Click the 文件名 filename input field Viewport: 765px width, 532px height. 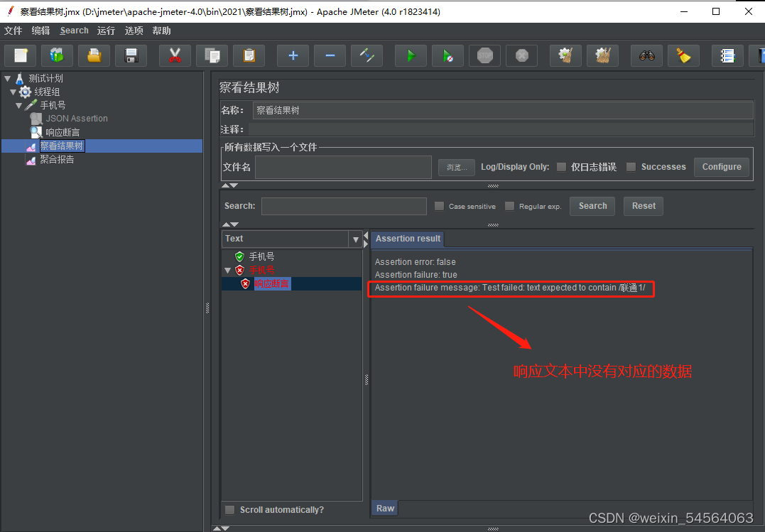tap(344, 168)
